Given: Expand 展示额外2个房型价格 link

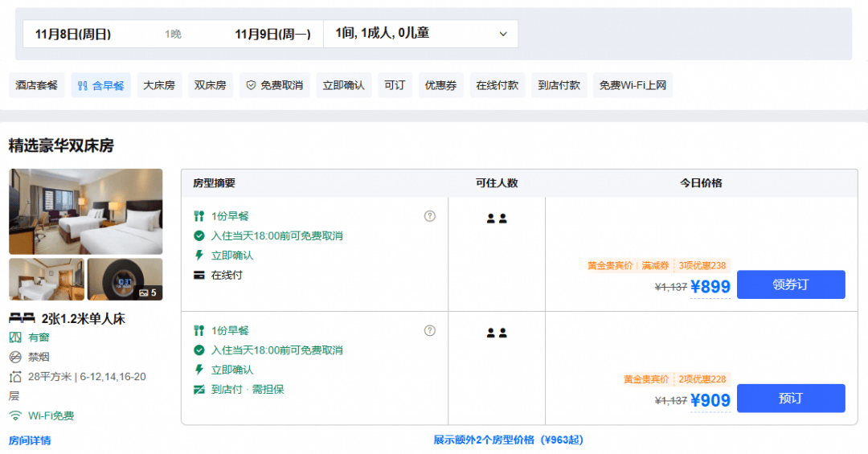Looking at the screenshot, I should [x=508, y=440].
